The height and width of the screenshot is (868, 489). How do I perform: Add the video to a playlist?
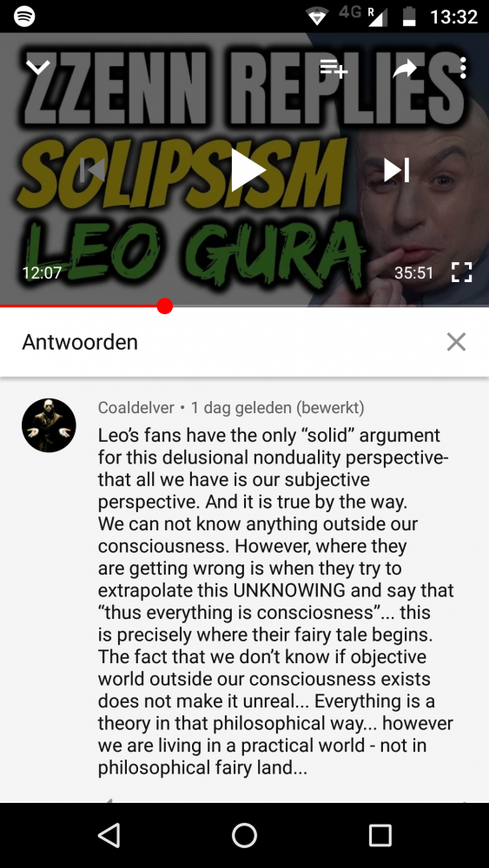tap(334, 68)
